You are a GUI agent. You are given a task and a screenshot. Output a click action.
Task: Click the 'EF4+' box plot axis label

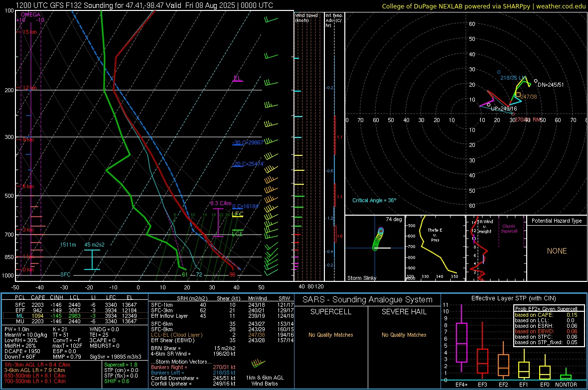(461, 385)
